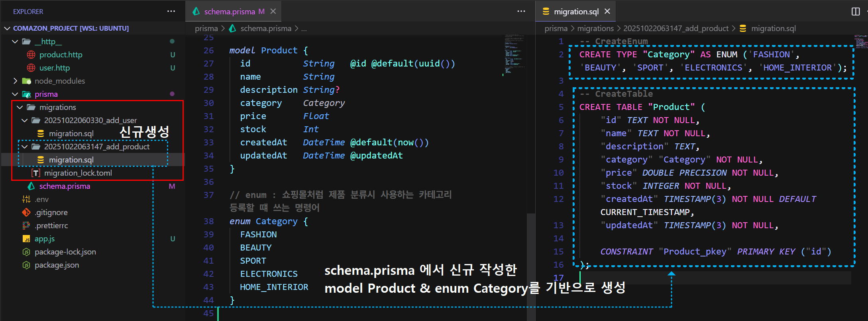Click migrations breadcrumb in migration.sql editor
The image size is (868, 321).
[x=595, y=28]
